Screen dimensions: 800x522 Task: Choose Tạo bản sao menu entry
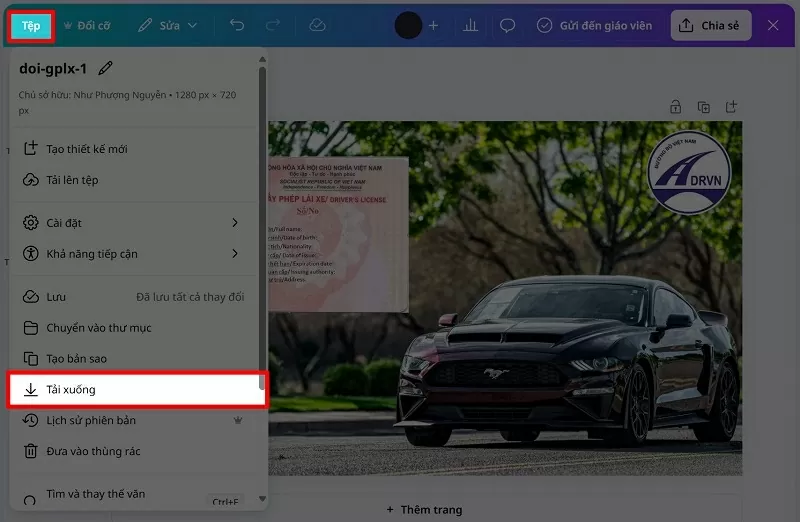(x=76, y=358)
